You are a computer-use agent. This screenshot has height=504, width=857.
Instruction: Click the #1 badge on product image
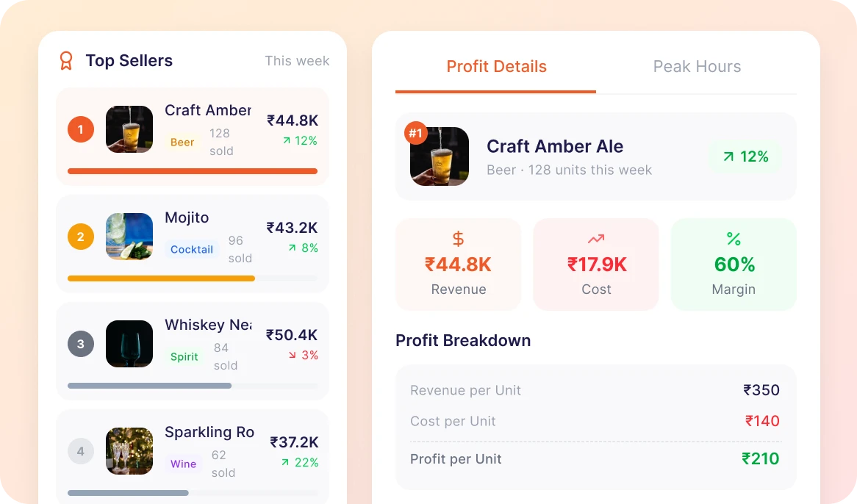[x=416, y=134]
